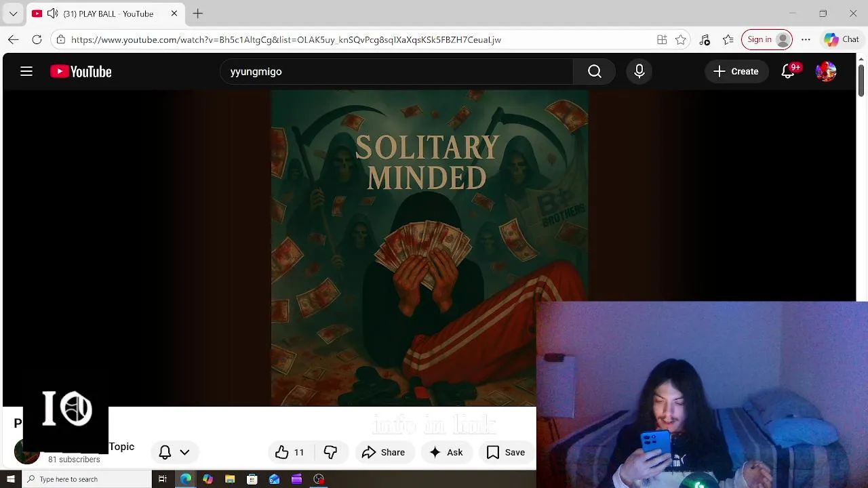Open the split screen / apps icon in address bar
Screen dimensions: 868x488
(662, 39)
